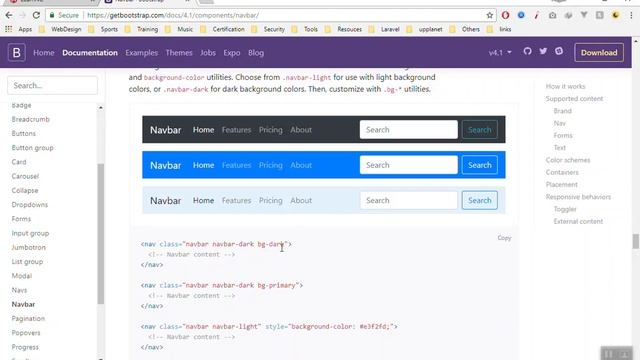Open Forms in sidebar
The width and height of the screenshot is (640, 360).
click(21, 219)
